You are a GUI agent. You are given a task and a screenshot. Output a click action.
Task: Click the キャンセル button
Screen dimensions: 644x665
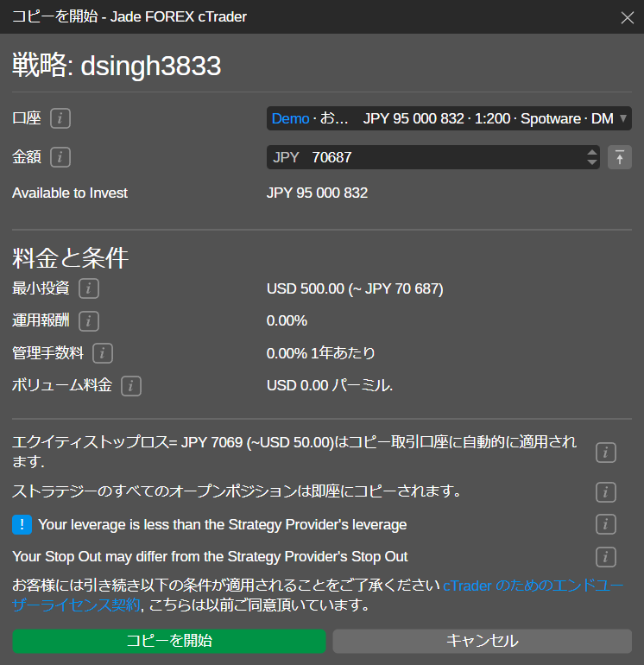[482, 641]
